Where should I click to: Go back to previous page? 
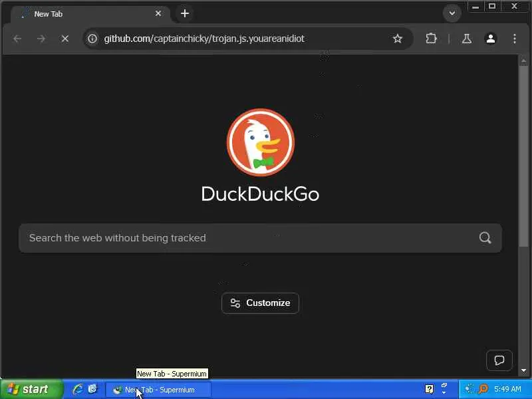click(18, 39)
